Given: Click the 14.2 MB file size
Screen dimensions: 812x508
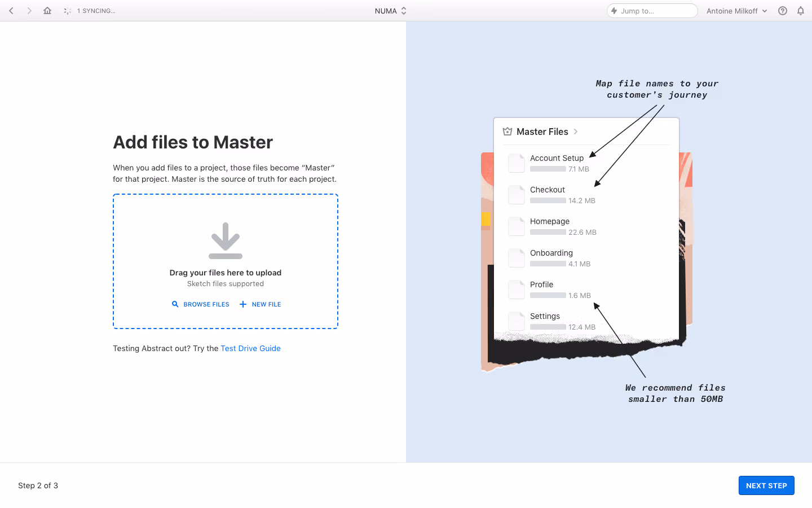Looking at the screenshot, I should 582,200.
